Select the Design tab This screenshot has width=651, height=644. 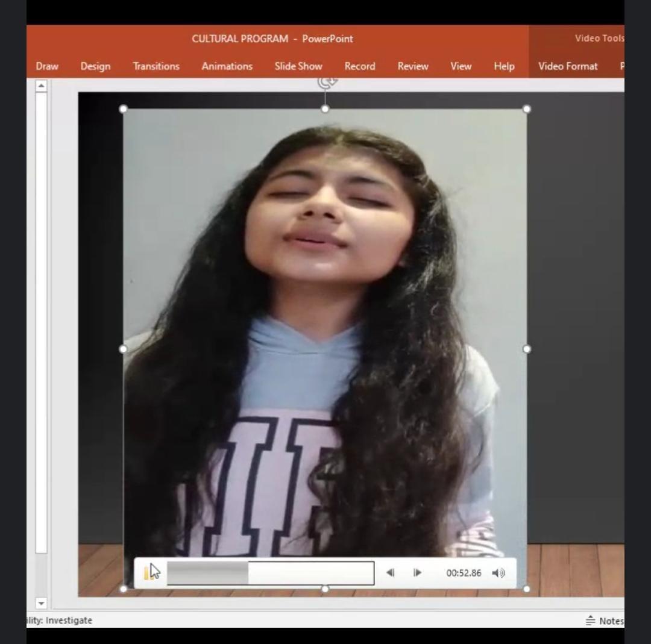[x=95, y=66]
